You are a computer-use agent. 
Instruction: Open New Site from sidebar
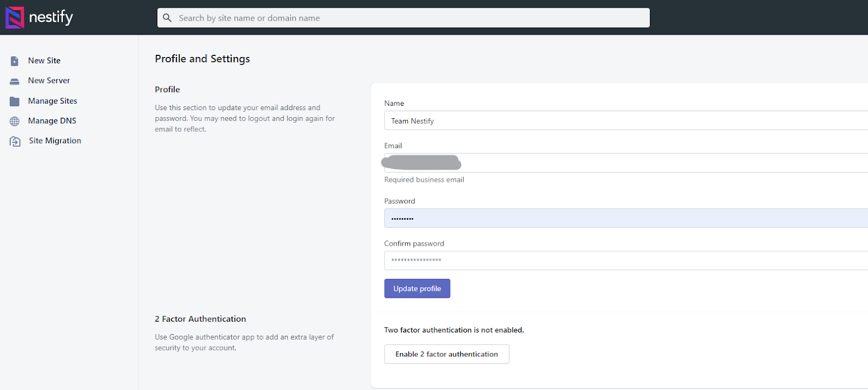point(44,61)
